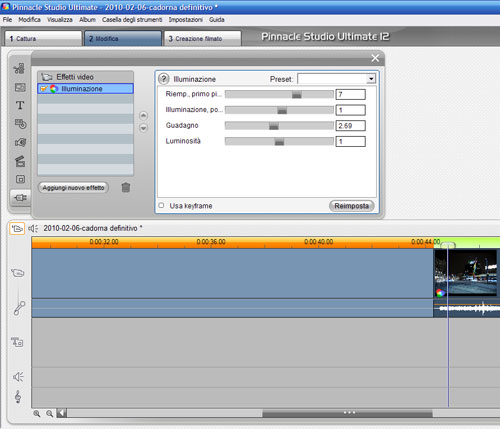Viewport: 500px width, 429px height.
Task: Click the trash can to delete effect
Action: coord(126,187)
